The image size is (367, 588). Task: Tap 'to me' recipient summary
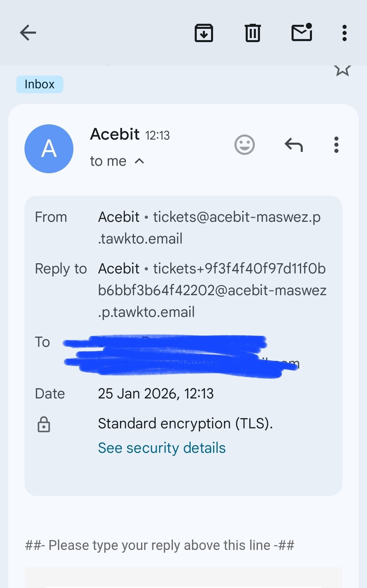pos(108,161)
